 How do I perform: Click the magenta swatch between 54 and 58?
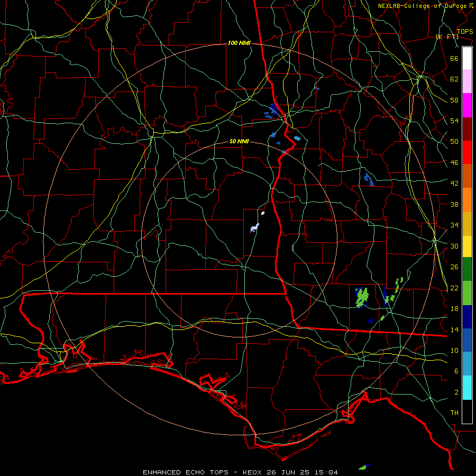click(x=467, y=105)
